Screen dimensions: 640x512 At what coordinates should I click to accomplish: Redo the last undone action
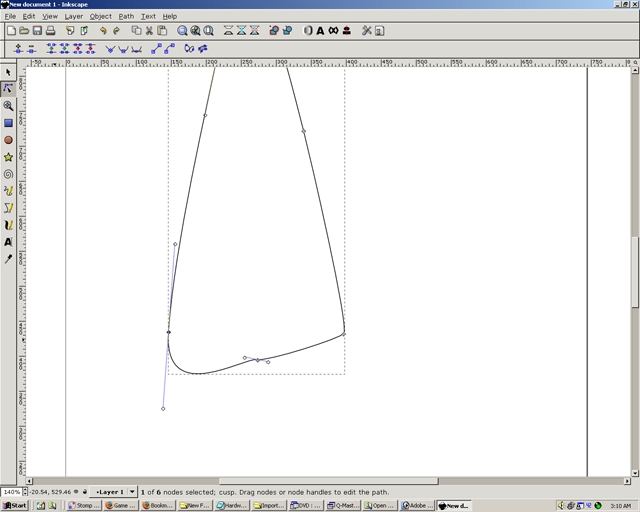point(116,31)
